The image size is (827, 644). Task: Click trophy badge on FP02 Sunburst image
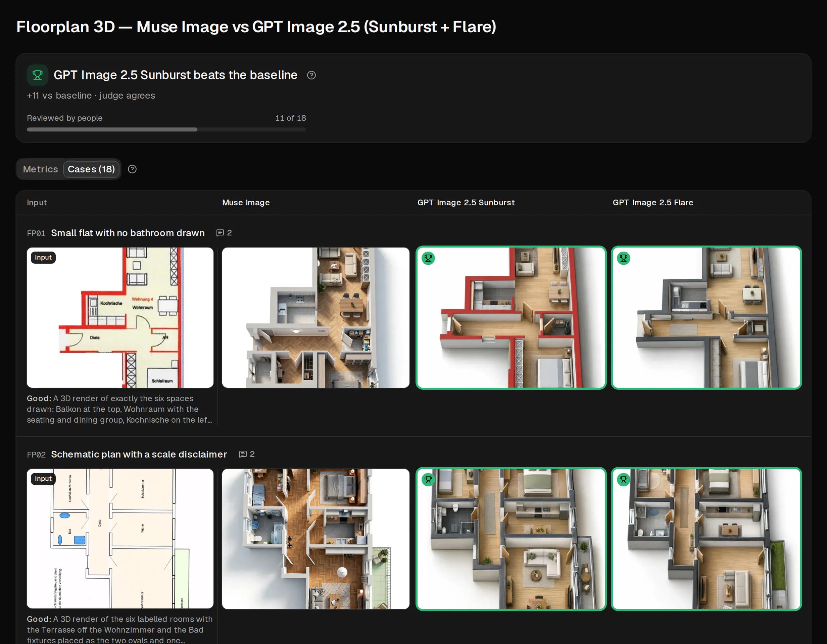(x=428, y=480)
